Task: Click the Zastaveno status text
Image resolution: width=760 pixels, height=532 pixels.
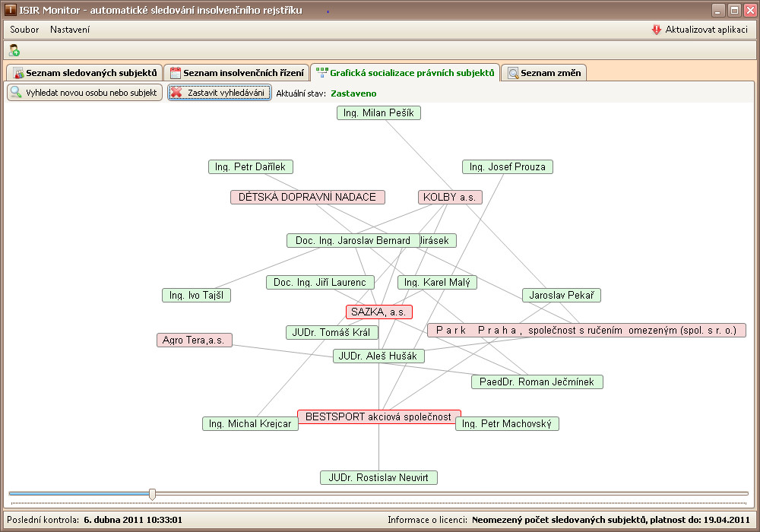Action: (x=353, y=93)
